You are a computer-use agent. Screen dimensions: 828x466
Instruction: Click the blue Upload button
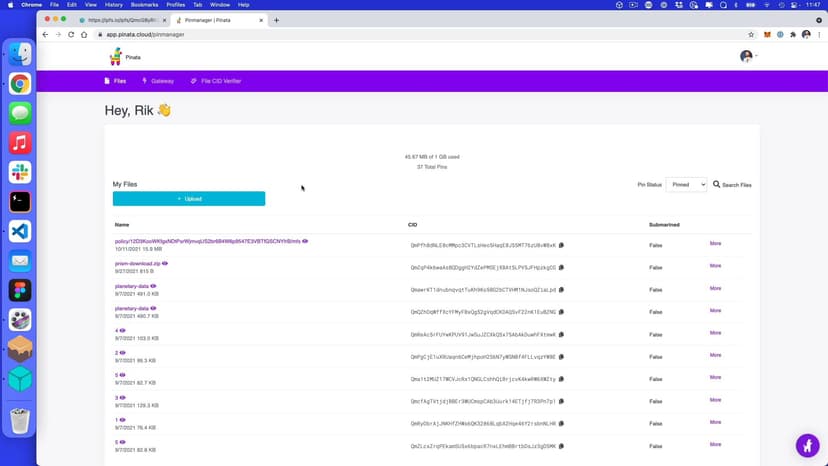(189, 199)
